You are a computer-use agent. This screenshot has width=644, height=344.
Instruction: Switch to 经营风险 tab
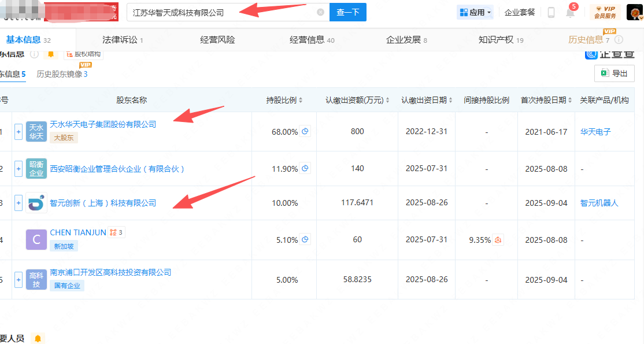point(217,39)
